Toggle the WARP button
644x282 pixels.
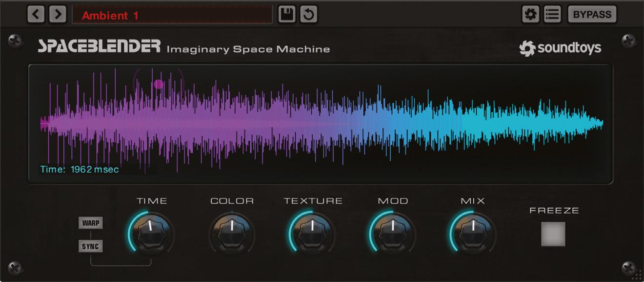click(91, 223)
